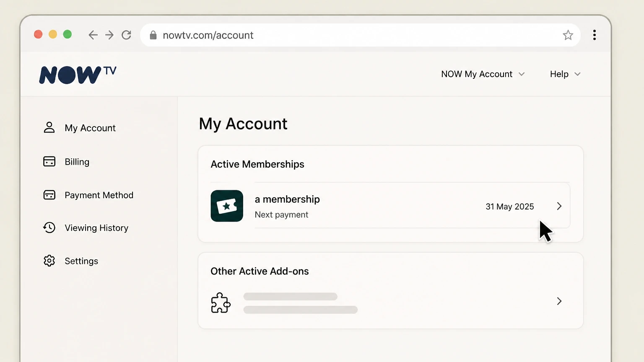Click the Other Active Add-ons heading

point(260,271)
